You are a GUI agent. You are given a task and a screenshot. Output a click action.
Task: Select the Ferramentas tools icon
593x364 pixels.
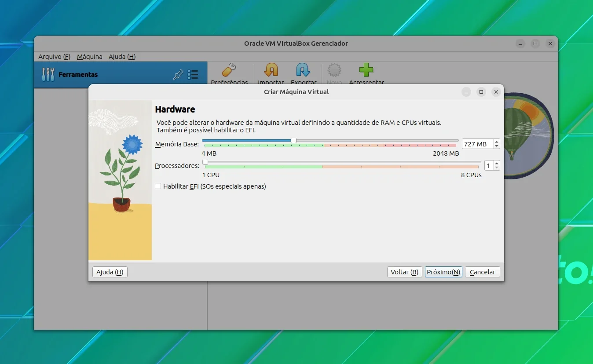pos(48,74)
